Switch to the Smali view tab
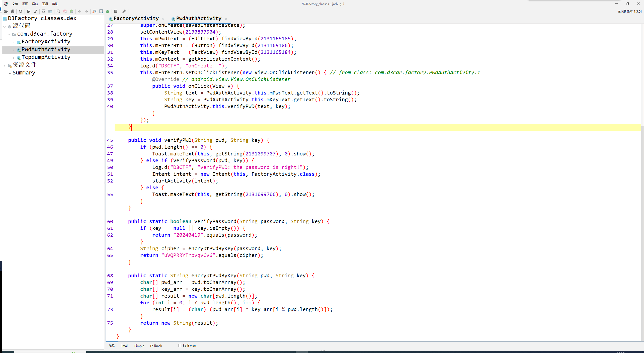The image size is (644, 353). point(124,346)
